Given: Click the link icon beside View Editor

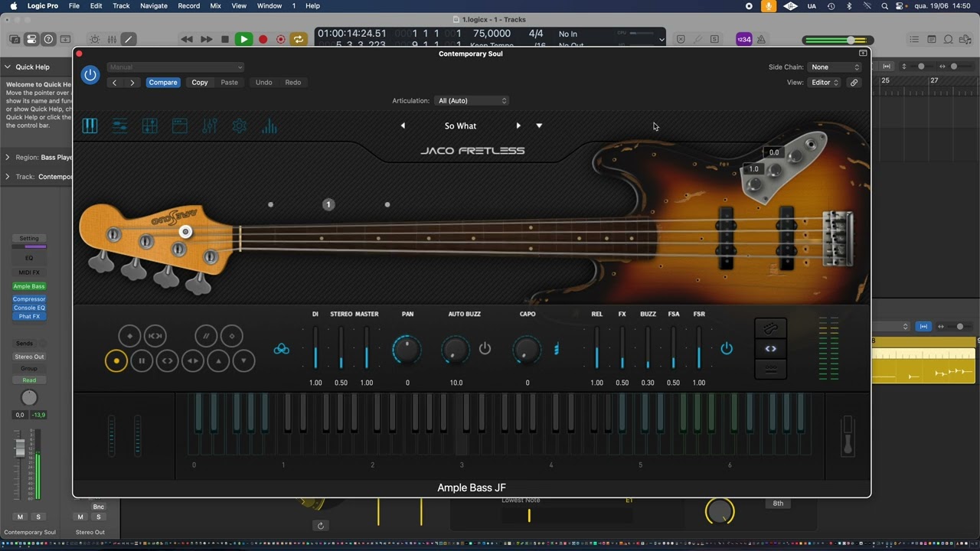Looking at the screenshot, I should coord(854,83).
